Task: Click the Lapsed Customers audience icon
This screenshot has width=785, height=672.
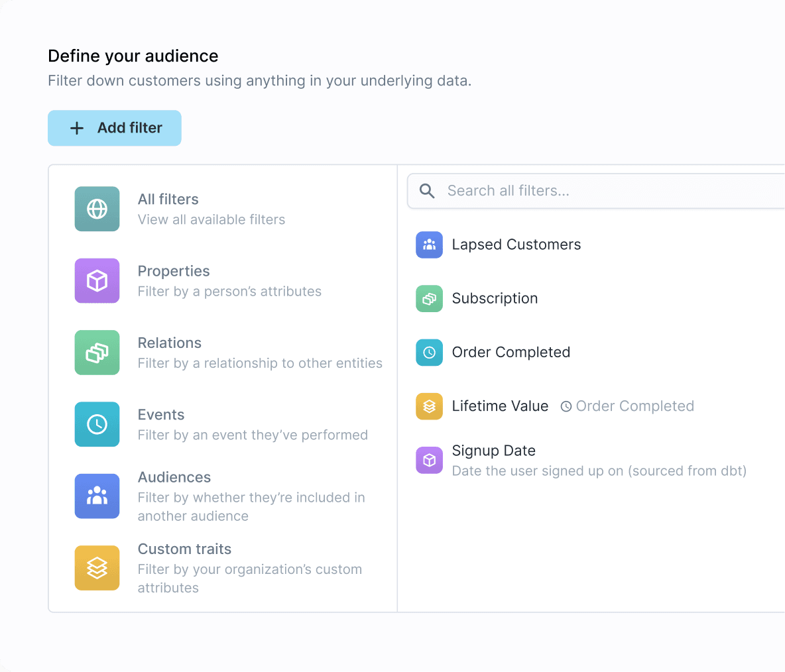Action: click(x=429, y=245)
